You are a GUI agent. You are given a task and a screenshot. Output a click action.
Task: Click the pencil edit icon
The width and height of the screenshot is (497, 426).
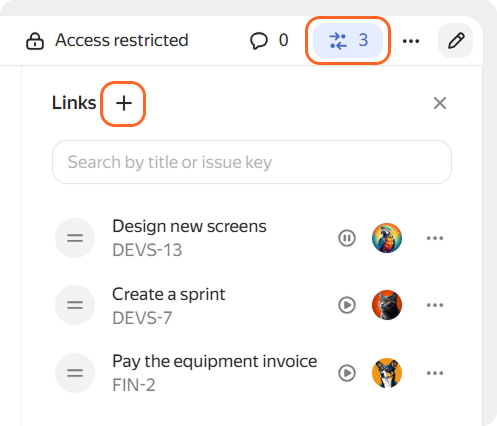coord(456,41)
